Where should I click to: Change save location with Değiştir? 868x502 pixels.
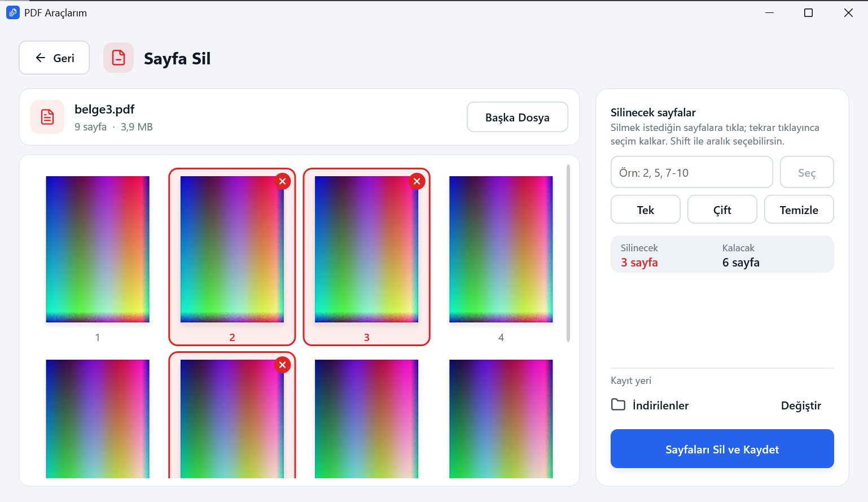pyautogui.click(x=801, y=405)
